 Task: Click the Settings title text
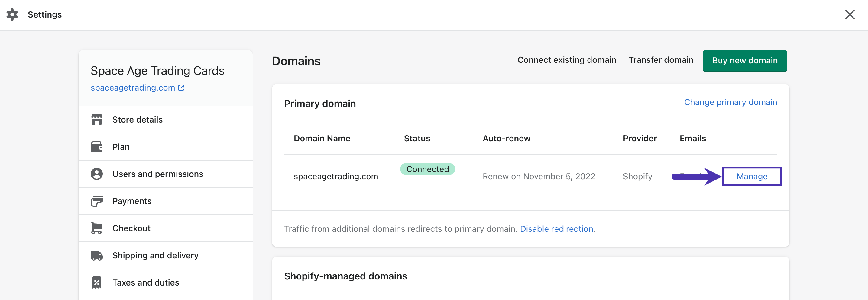pos(45,14)
